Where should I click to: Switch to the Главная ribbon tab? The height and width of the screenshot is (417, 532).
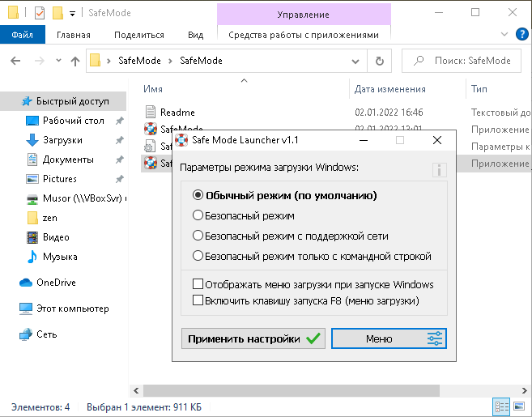tap(74, 35)
